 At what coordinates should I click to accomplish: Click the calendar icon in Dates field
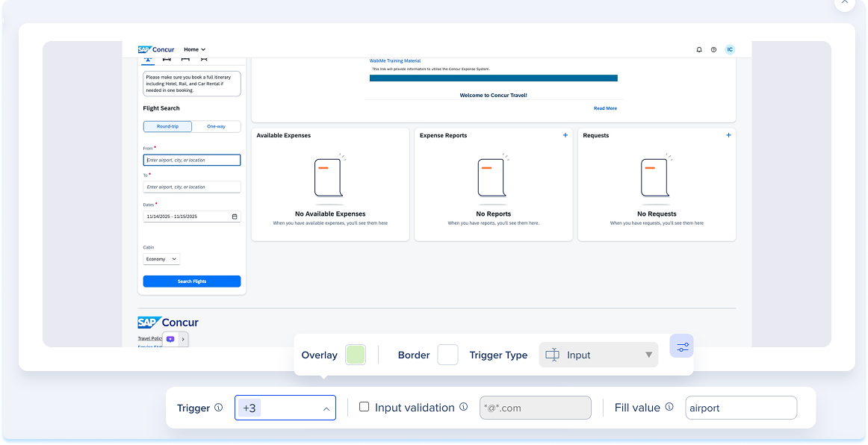point(235,217)
